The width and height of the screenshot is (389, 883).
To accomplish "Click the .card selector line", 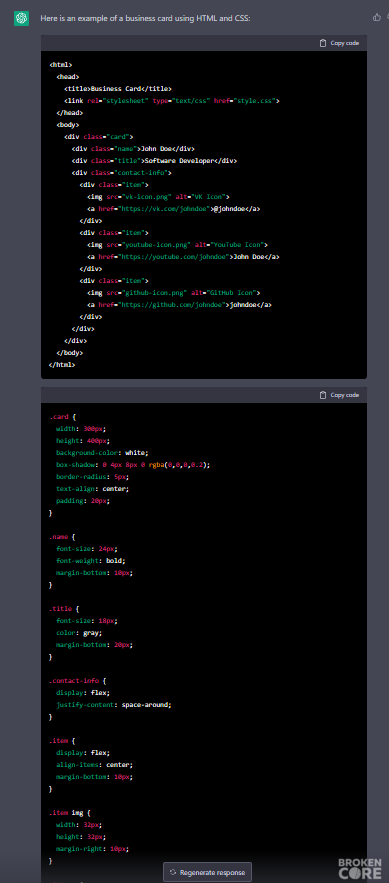I will [x=62, y=417].
